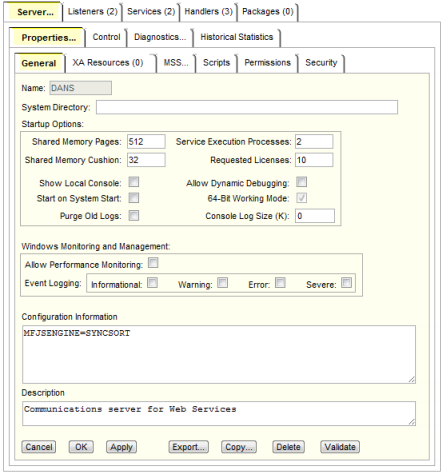Click the Apply button
442x473 pixels.
121,447
